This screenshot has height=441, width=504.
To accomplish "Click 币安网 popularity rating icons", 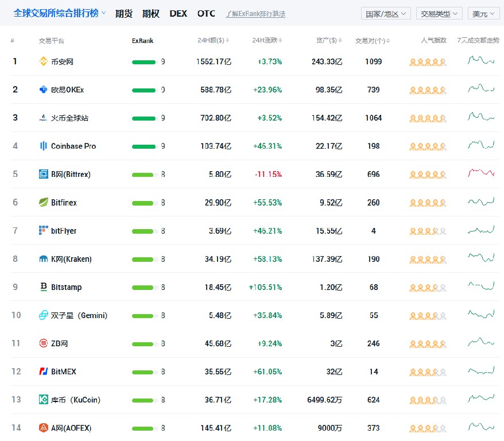I will (428, 62).
